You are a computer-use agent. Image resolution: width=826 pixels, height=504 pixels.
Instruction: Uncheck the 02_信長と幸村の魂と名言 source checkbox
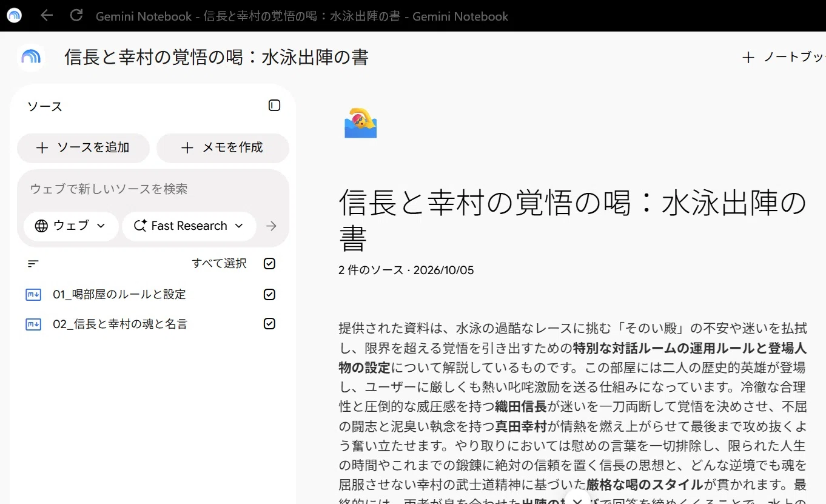270,324
